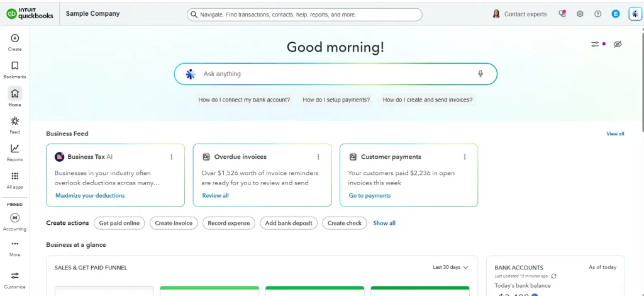Screen dimensions: 644x296
Task: Open Bookmarks in the sidebar
Action: [x=15, y=70]
